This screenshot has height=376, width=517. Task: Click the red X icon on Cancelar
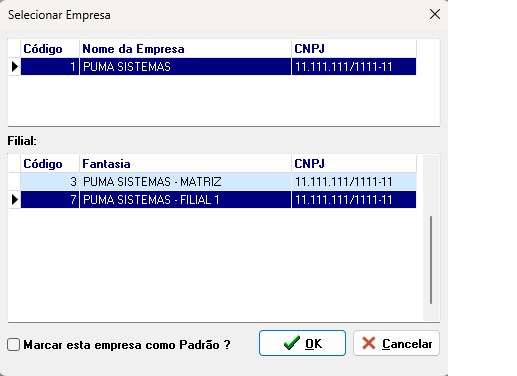click(369, 343)
